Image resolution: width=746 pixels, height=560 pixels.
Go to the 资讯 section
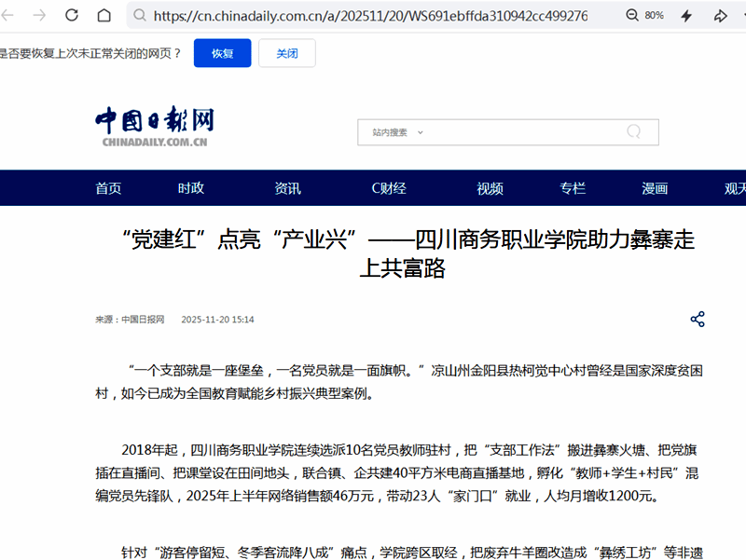coord(287,188)
